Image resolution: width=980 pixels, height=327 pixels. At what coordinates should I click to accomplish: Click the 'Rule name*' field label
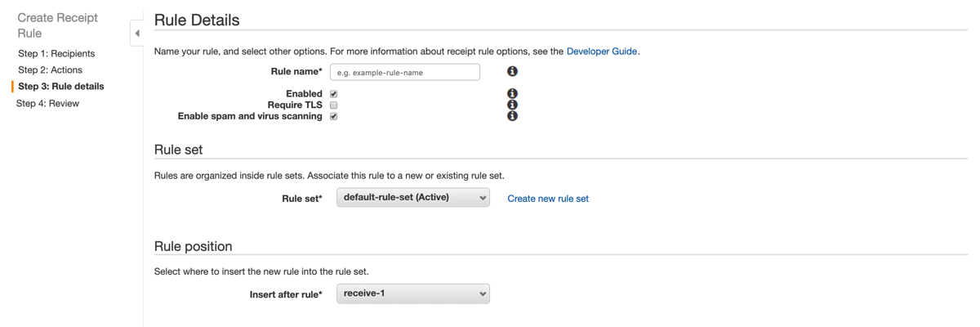296,72
